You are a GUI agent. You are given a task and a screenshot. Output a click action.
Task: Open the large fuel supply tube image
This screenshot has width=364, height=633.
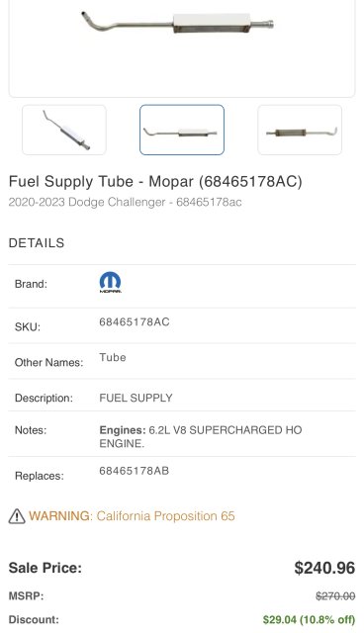coord(182,45)
